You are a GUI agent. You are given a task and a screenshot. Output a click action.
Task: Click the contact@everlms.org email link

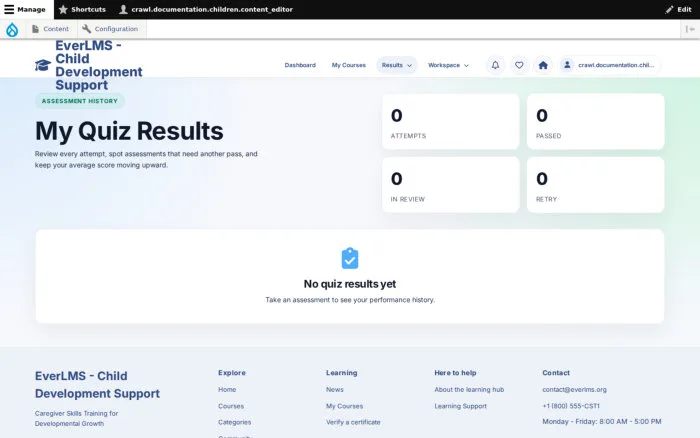coord(575,389)
